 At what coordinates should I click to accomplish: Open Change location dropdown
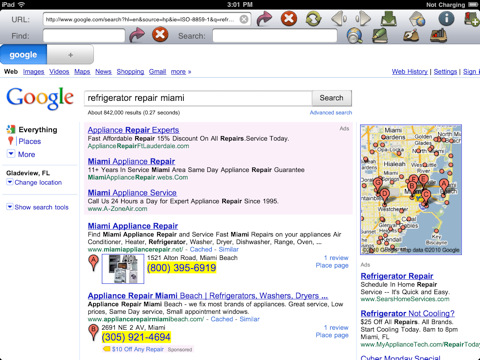[x=34, y=182]
